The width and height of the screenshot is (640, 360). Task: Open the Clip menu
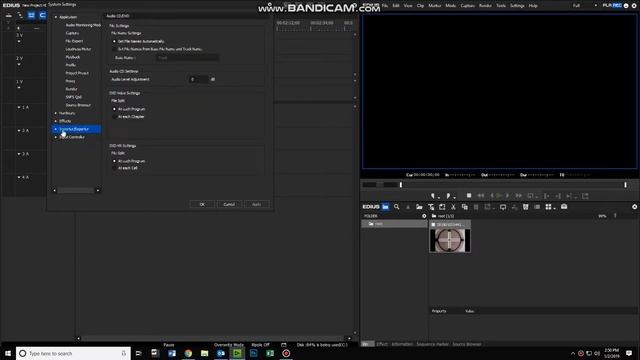420,6
